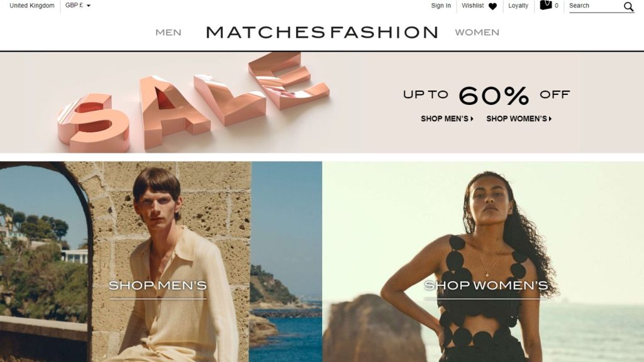644x362 pixels.
Task: Click SHOP MEN'S in the sale banner
Action: click(x=445, y=119)
